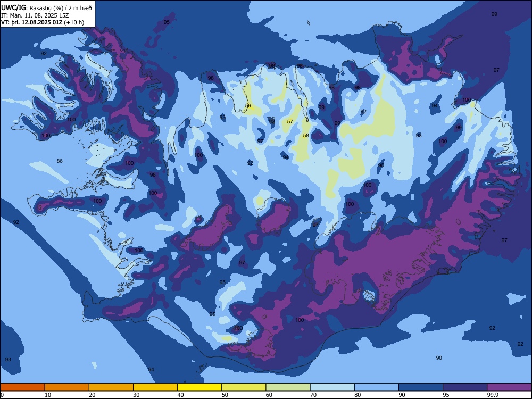Click the 'VT: þri. 12.08.2025 01Z (+10 h)' line
Image resolution: width=532 pixels, height=399 pixels.
click(x=43, y=22)
